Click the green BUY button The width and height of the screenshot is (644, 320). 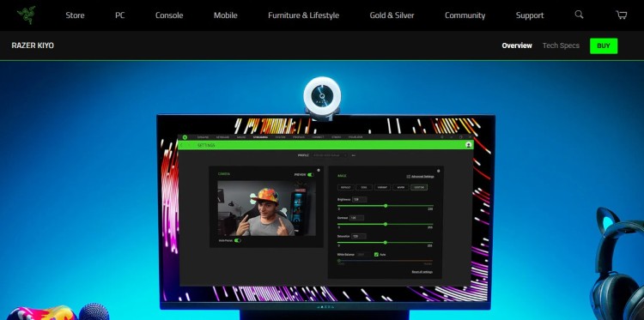pyautogui.click(x=604, y=45)
